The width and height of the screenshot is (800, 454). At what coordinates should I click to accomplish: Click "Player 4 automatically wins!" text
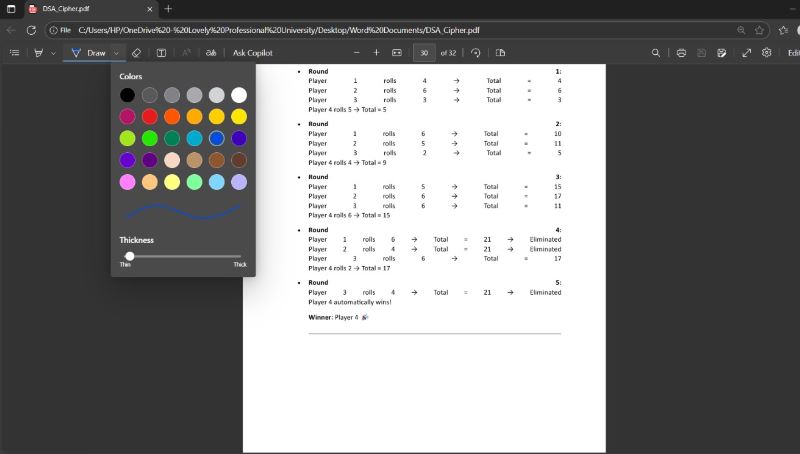350,302
